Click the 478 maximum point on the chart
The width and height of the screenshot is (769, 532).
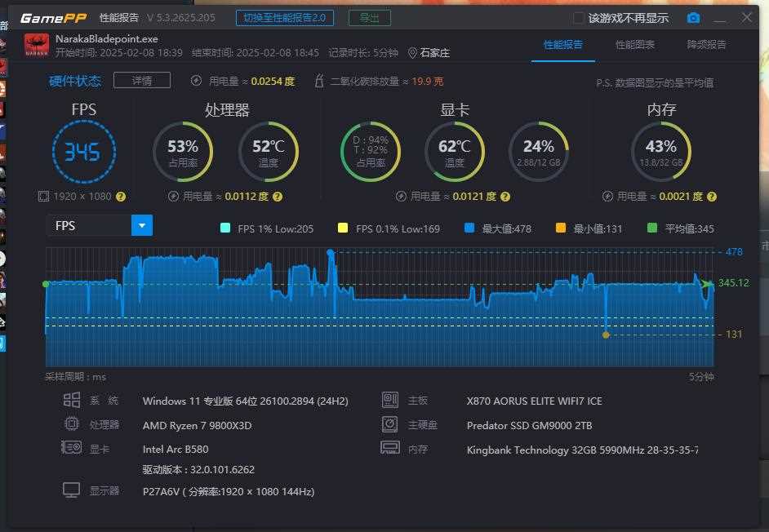(x=331, y=252)
